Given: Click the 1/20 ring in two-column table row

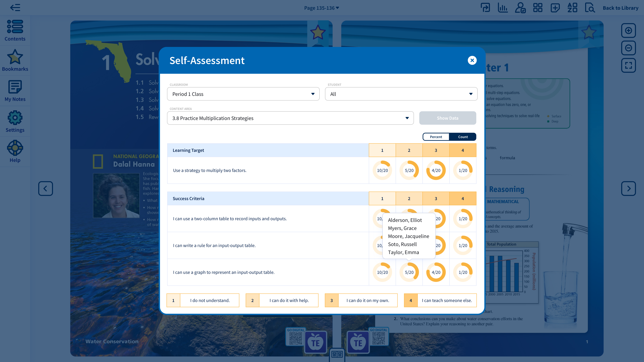Looking at the screenshot, I should pos(463,219).
